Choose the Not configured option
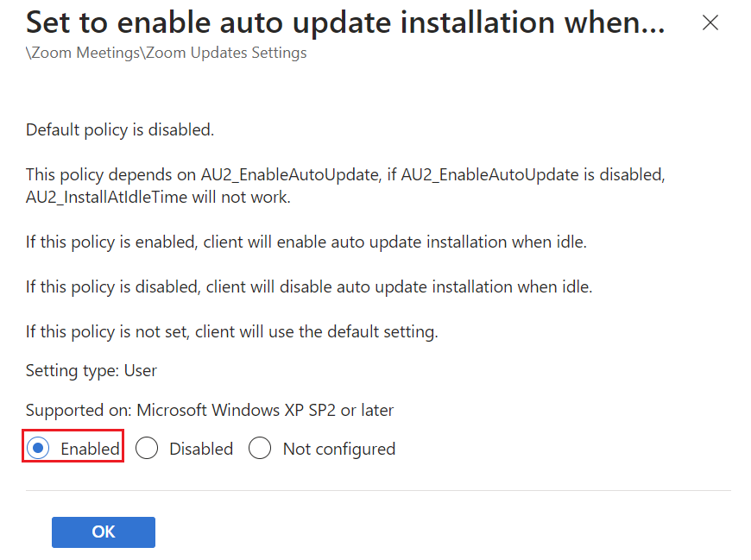The width and height of the screenshot is (751, 560). (260, 449)
